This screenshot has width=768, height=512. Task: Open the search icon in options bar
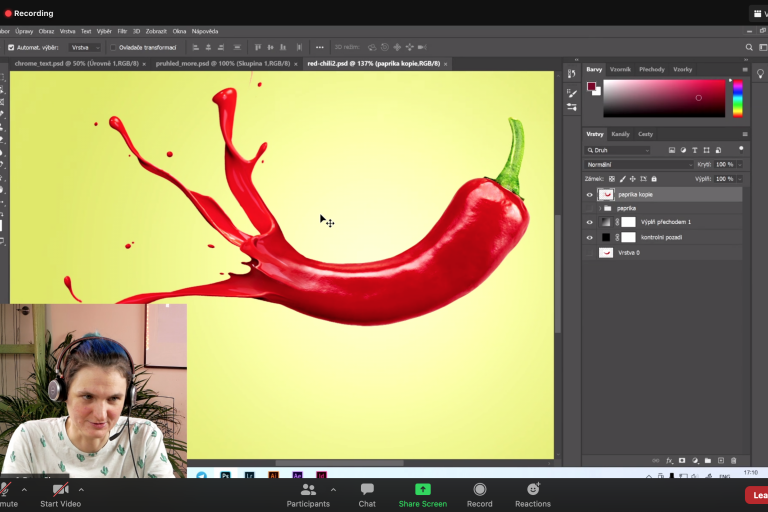click(749, 47)
